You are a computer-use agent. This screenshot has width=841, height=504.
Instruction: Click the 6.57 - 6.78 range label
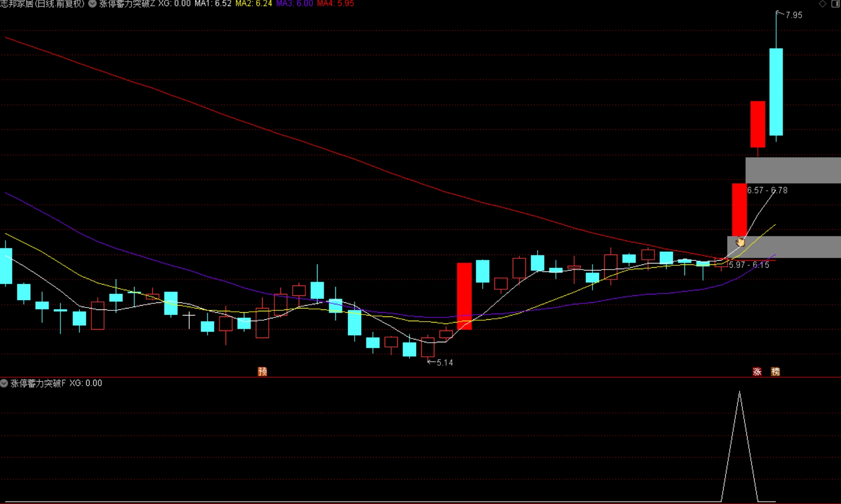767,190
